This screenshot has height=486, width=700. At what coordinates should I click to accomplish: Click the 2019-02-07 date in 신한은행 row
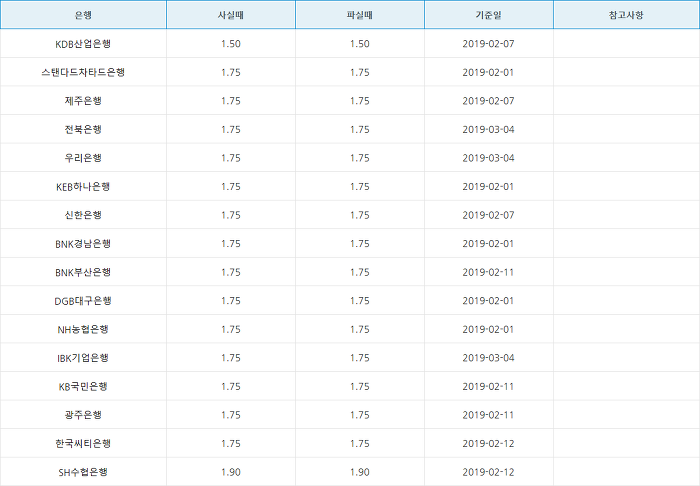488,215
